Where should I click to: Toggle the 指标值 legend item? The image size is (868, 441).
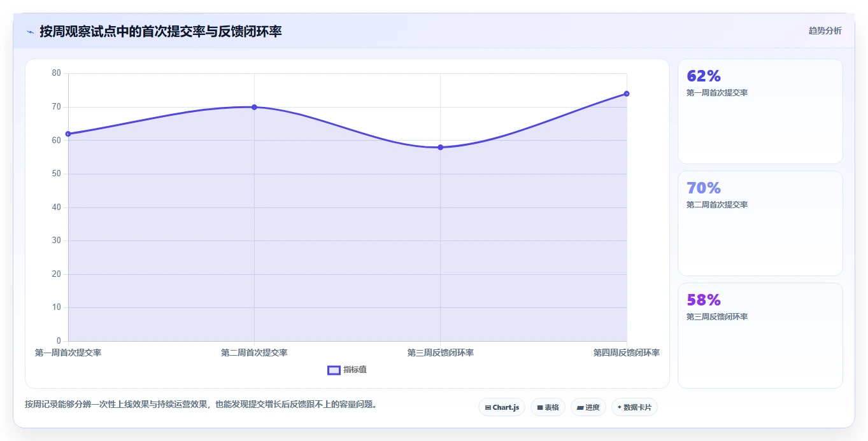coord(347,370)
